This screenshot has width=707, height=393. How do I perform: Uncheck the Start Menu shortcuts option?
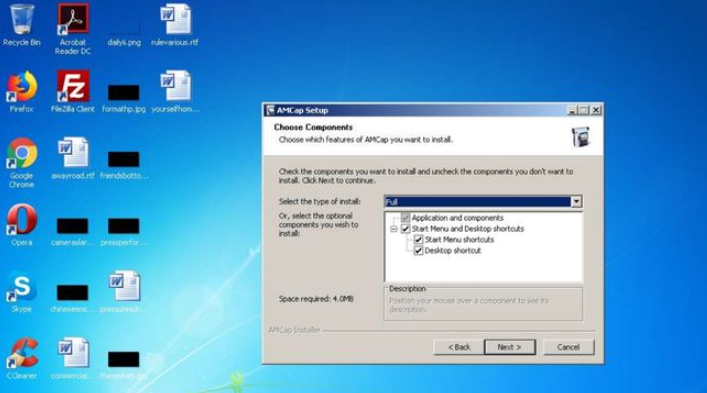click(x=418, y=240)
